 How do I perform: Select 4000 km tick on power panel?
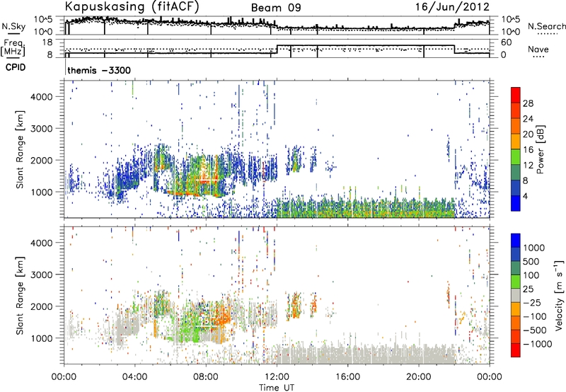pyautogui.click(x=42, y=97)
